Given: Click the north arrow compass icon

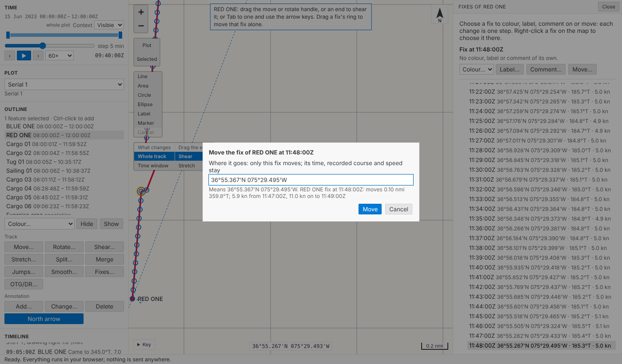Looking at the screenshot, I should [440, 15].
